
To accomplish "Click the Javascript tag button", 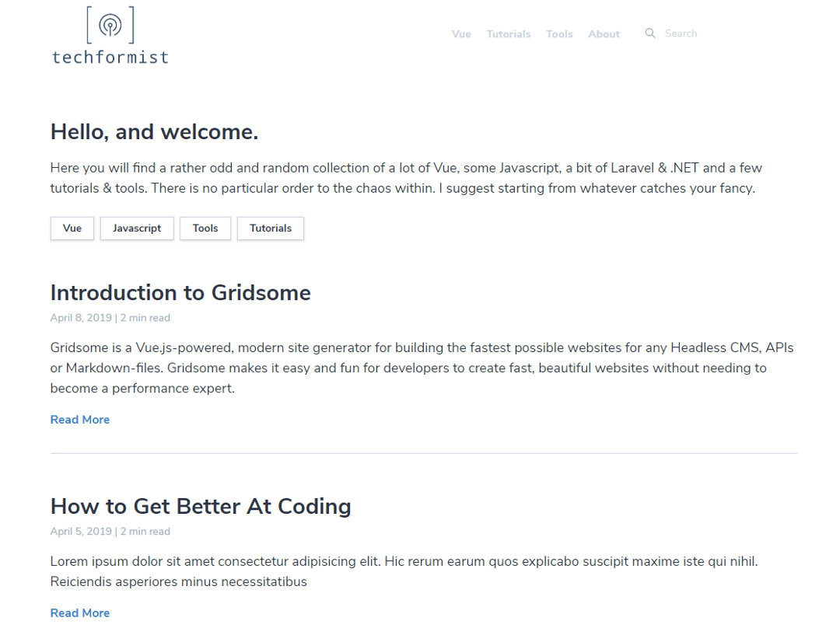I will pyautogui.click(x=137, y=229).
